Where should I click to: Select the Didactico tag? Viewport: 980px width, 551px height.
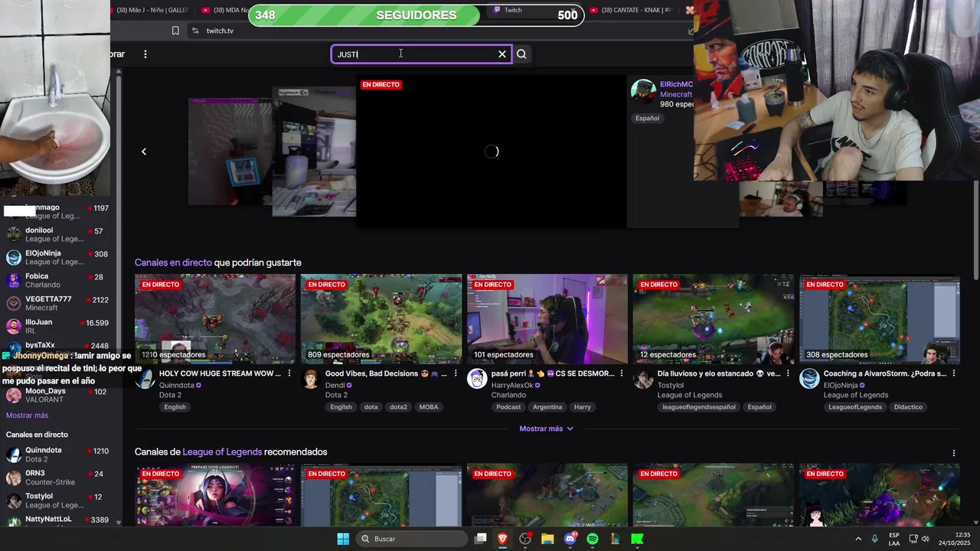(908, 407)
